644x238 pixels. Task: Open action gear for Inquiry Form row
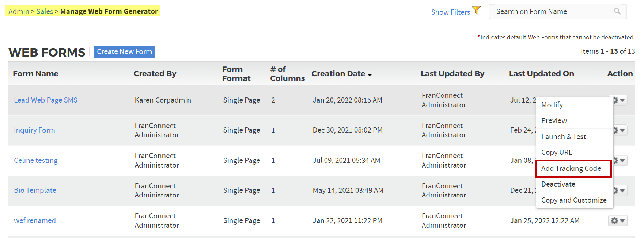pos(620,130)
